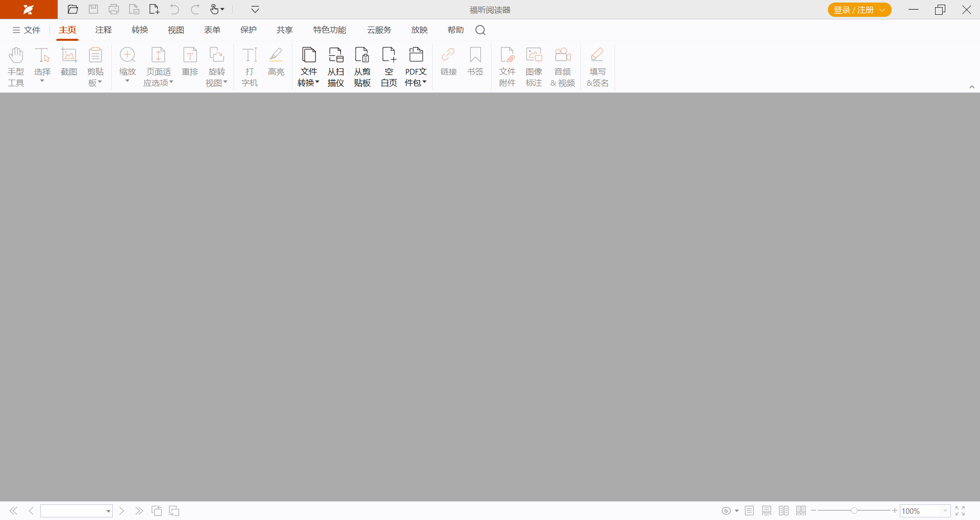Open the PDF文件包 dropdown
The image size is (980, 520).
pos(416,66)
